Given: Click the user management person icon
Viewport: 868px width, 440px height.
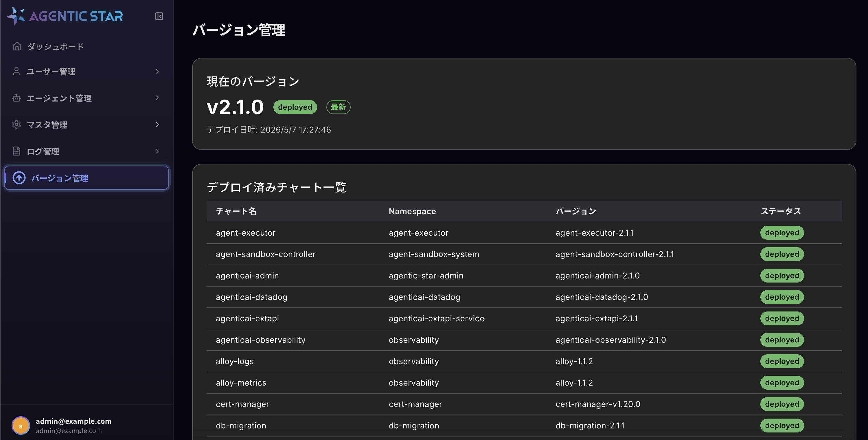Looking at the screenshot, I should pos(16,71).
